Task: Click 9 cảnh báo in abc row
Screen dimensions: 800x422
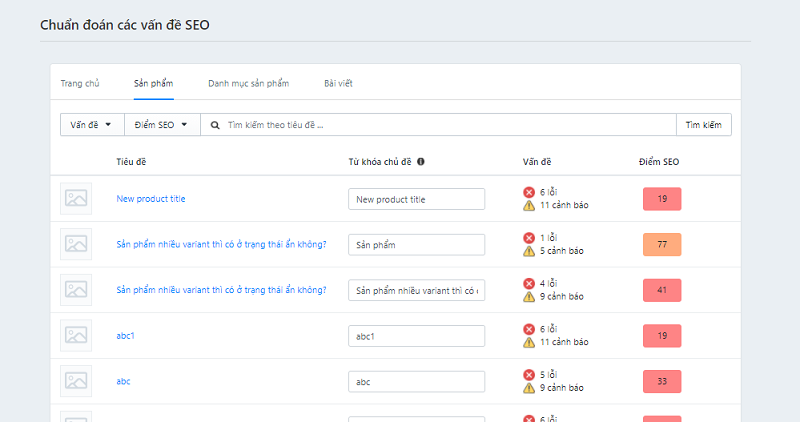Action: tap(562, 388)
